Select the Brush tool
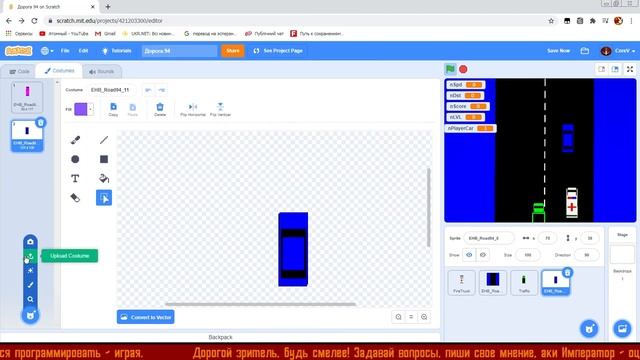 75,140
